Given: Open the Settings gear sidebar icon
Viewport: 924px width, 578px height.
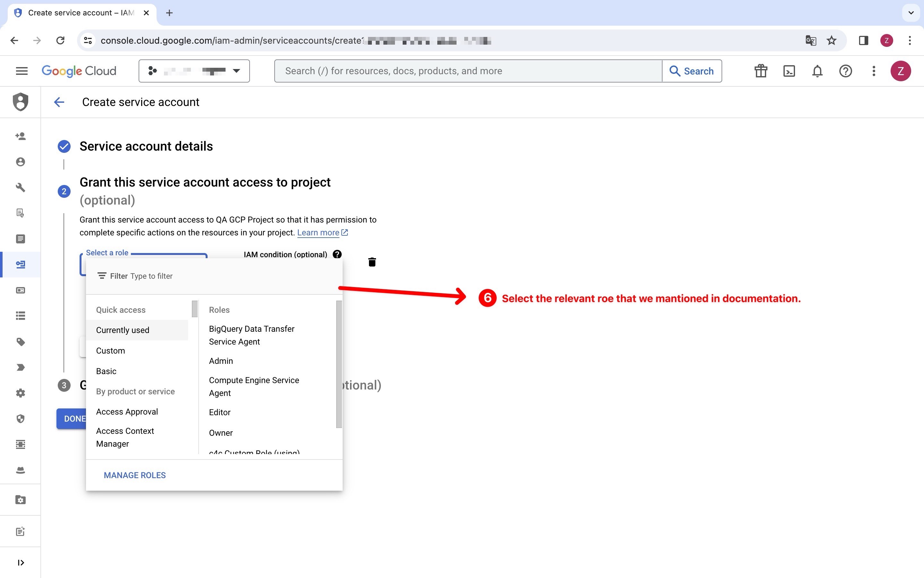Looking at the screenshot, I should pyautogui.click(x=21, y=393).
